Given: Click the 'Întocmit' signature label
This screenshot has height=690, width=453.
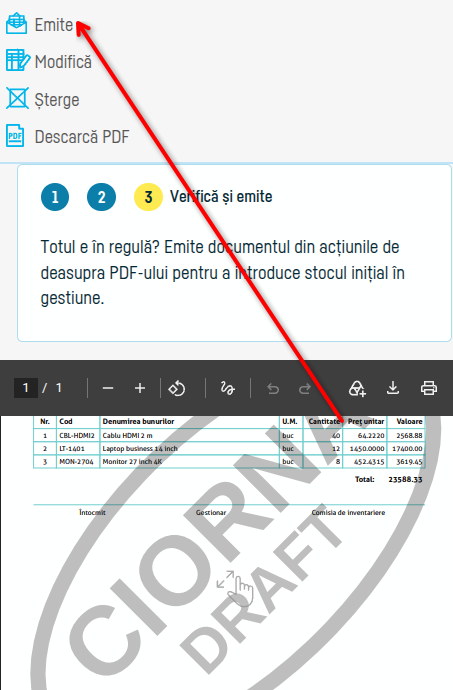Looking at the screenshot, I should [x=92, y=513].
